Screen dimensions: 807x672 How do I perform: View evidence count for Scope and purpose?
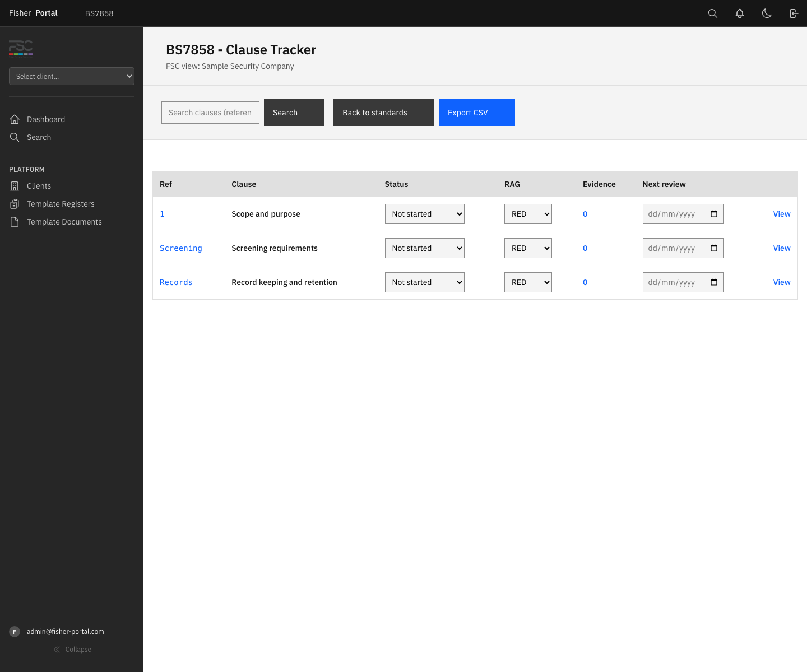click(x=585, y=213)
